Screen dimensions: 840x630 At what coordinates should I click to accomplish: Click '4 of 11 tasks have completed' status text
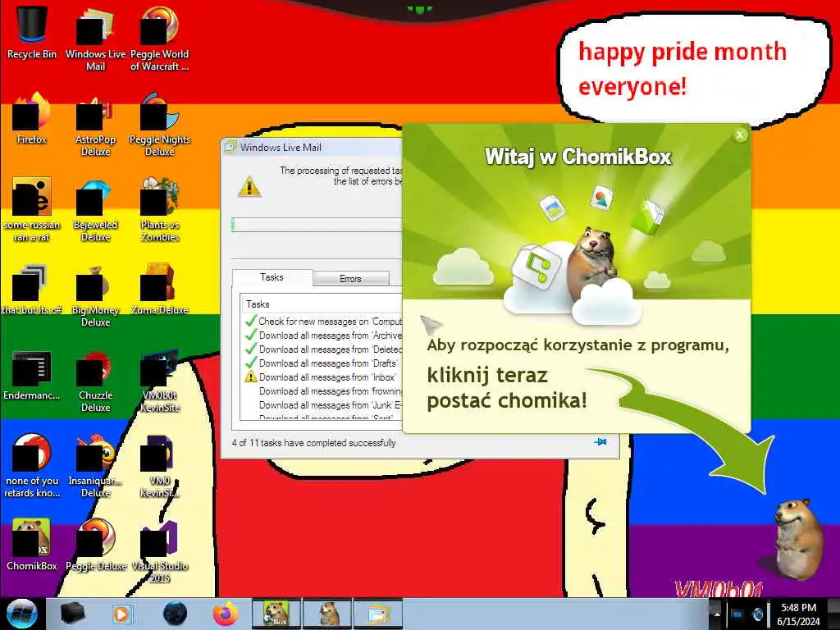pyautogui.click(x=314, y=443)
